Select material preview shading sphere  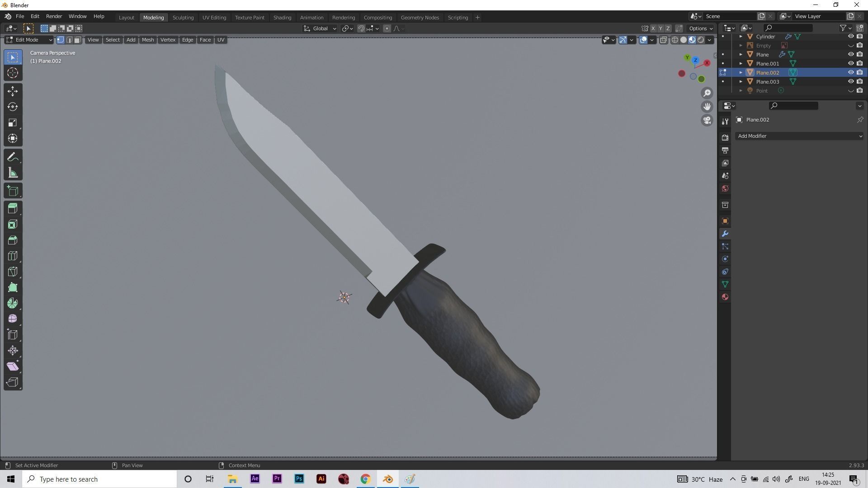pos(692,40)
